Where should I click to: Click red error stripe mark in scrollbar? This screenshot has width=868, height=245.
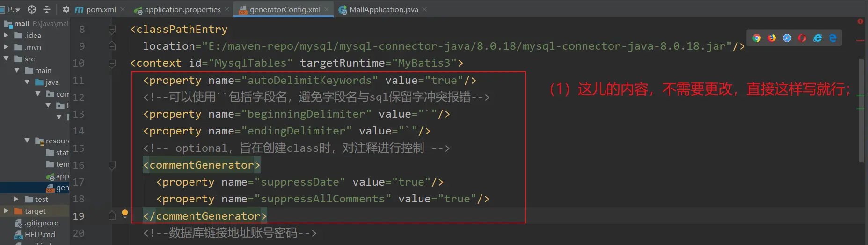[x=860, y=41]
